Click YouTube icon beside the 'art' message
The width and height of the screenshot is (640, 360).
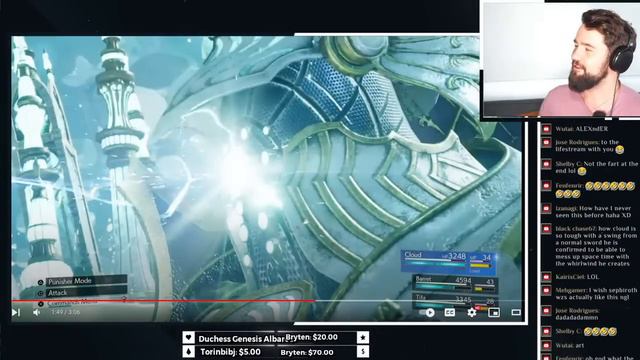tap(546, 345)
